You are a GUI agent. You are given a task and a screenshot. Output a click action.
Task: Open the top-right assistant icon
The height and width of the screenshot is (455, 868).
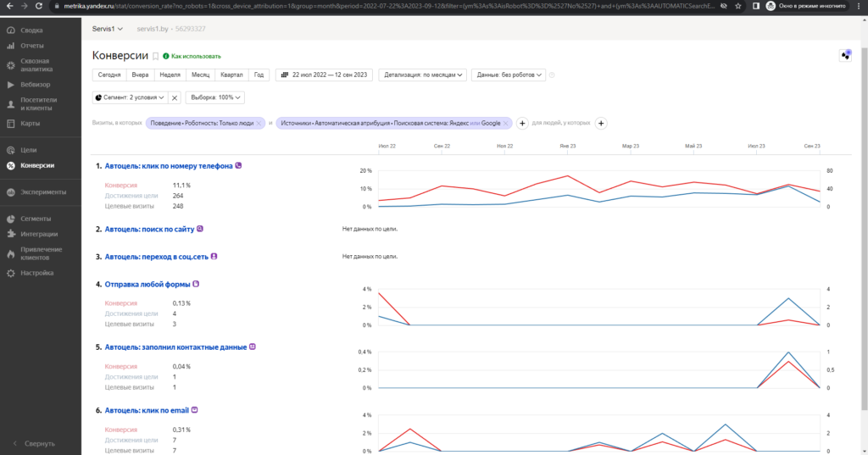845,55
